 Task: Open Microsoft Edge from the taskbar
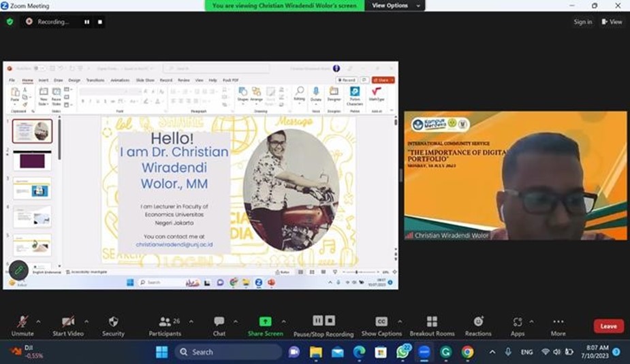coord(359,352)
